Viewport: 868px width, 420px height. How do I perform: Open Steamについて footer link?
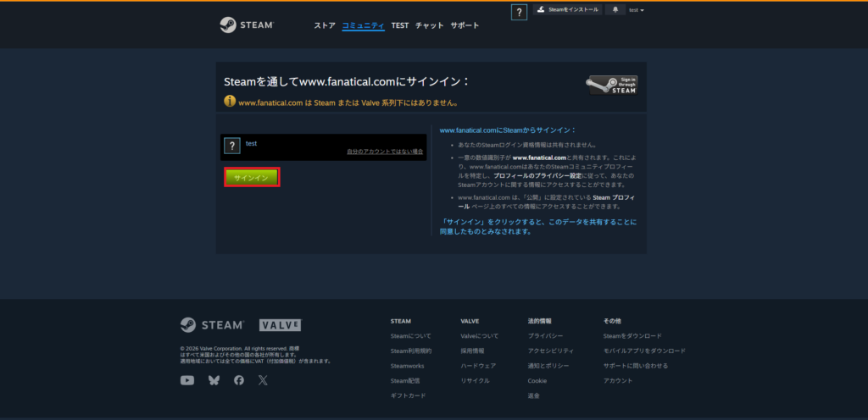411,336
